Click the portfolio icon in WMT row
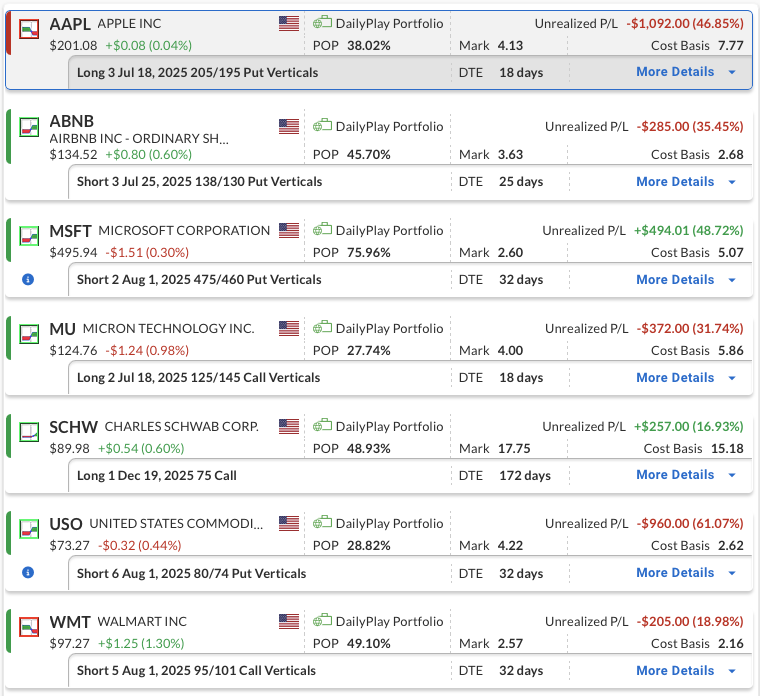 click(322, 620)
